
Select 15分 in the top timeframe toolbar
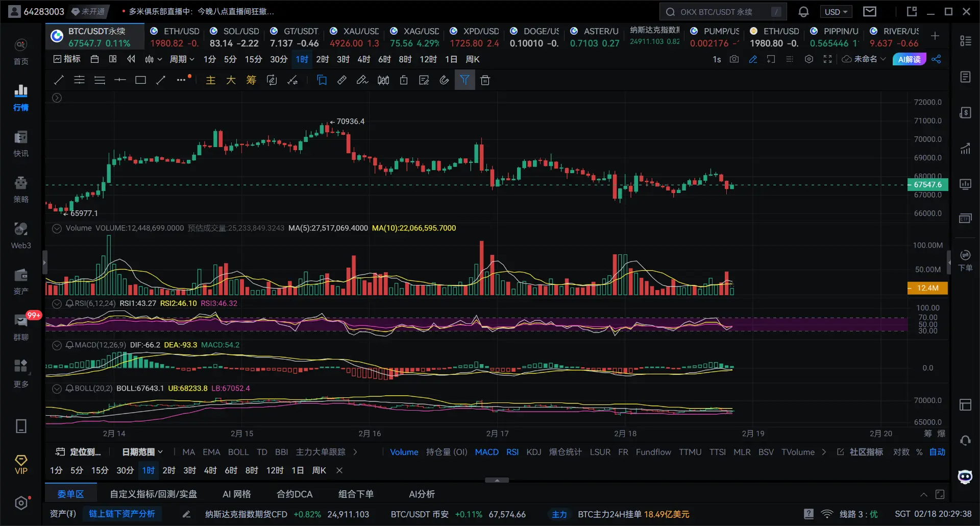(x=253, y=59)
